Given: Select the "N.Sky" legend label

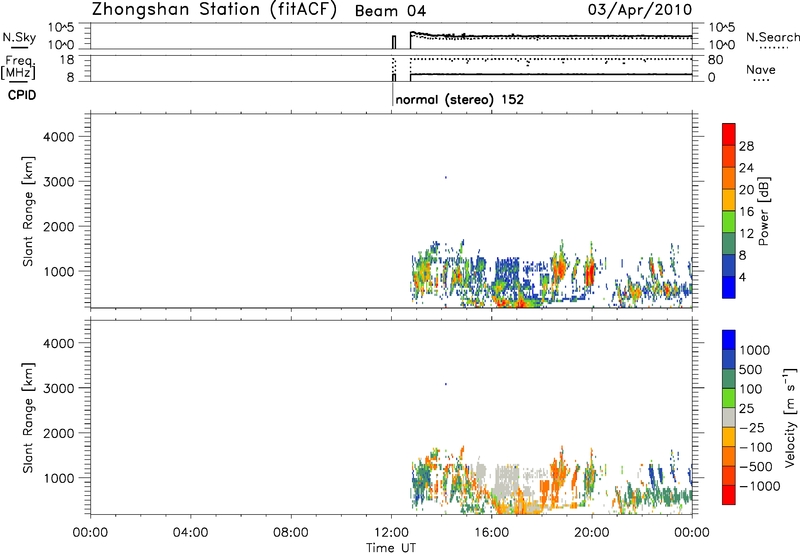Looking at the screenshot, I should click(19, 37).
